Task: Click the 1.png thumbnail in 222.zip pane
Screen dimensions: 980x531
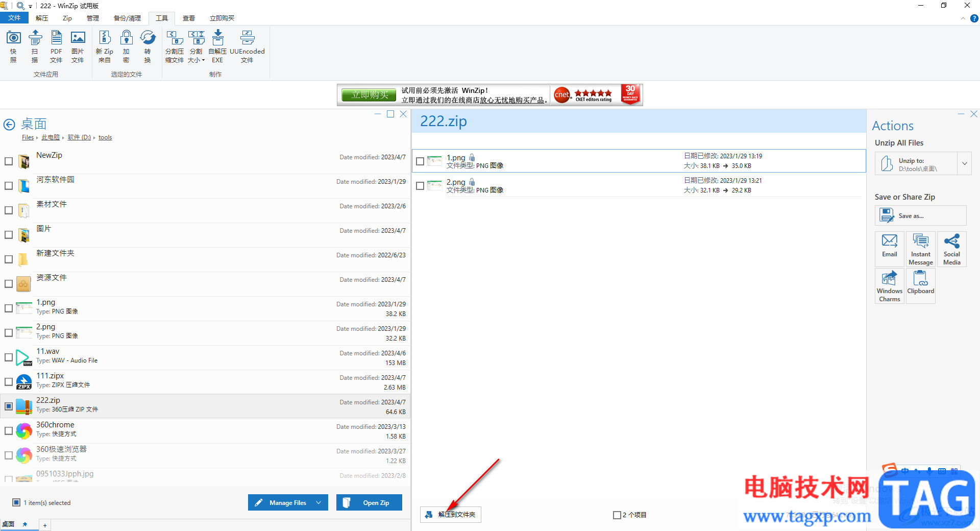Action: tap(434, 161)
